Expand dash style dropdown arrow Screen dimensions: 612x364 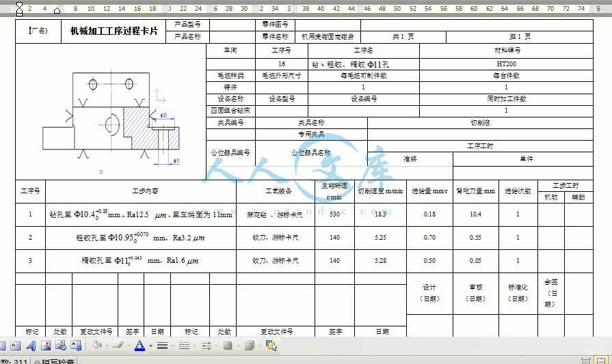click(x=194, y=346)
